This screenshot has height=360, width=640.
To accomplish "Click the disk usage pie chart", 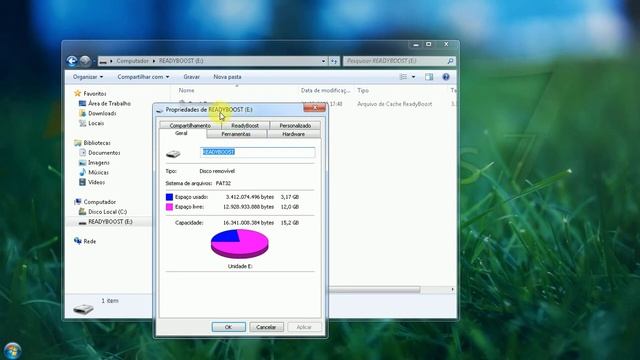I will 240,244.
